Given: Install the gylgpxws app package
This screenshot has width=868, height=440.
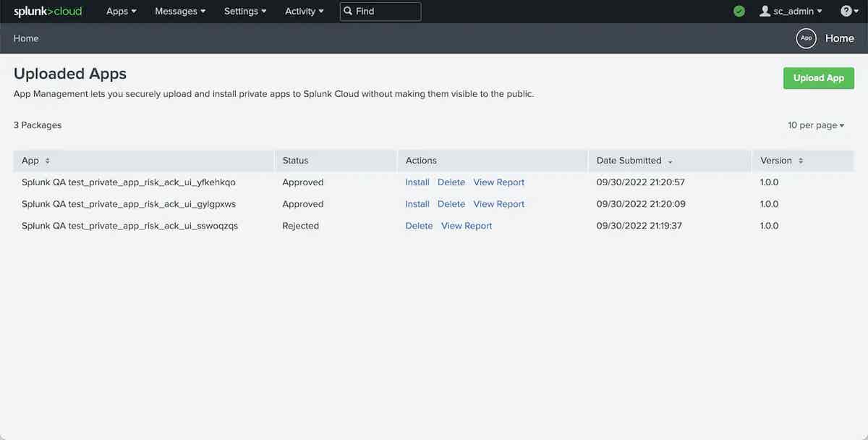Looking at the screenshot, I should [x=417, y=204].
